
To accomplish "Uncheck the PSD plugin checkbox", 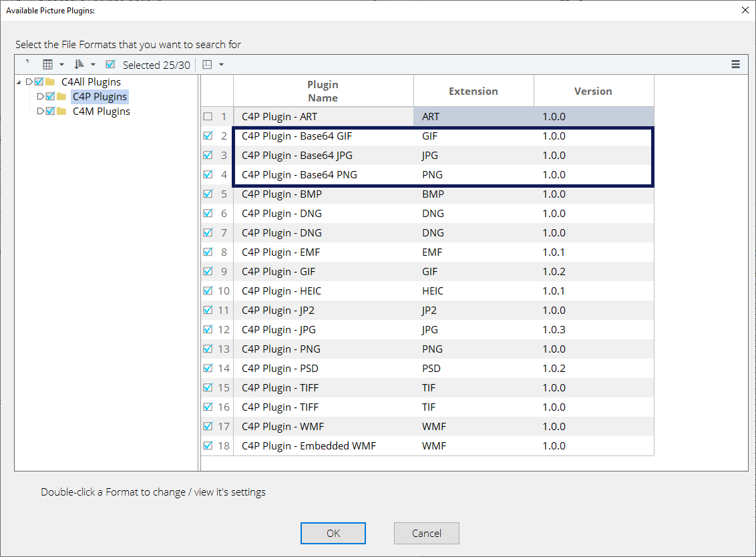I will [x=208, y=368].
